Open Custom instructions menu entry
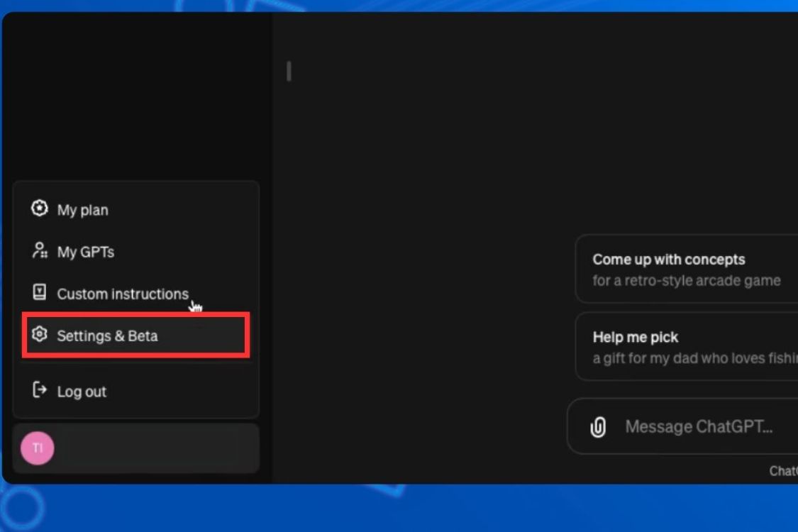 (x=122, y=294)
